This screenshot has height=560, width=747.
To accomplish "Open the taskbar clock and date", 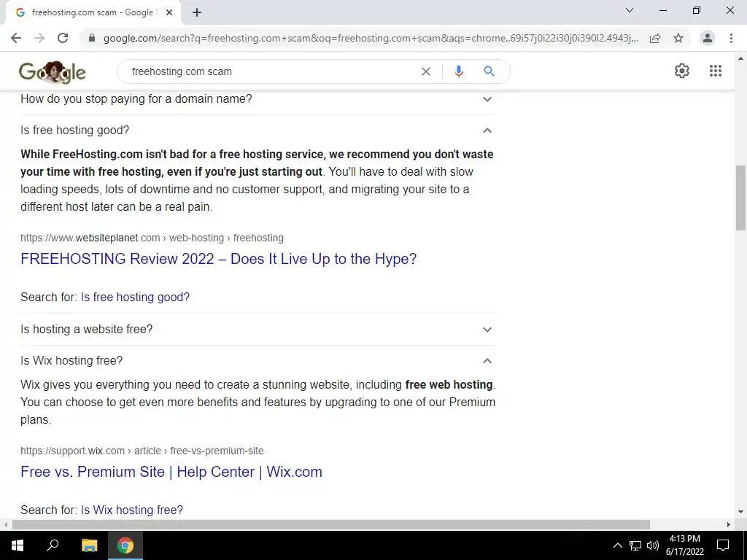I will click(x=684, y=545).
